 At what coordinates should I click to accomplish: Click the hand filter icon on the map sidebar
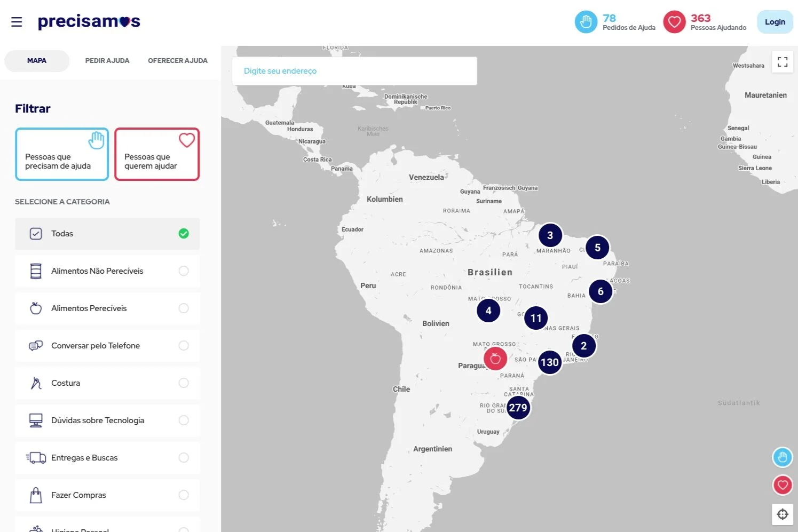click(x=782, y=457)
